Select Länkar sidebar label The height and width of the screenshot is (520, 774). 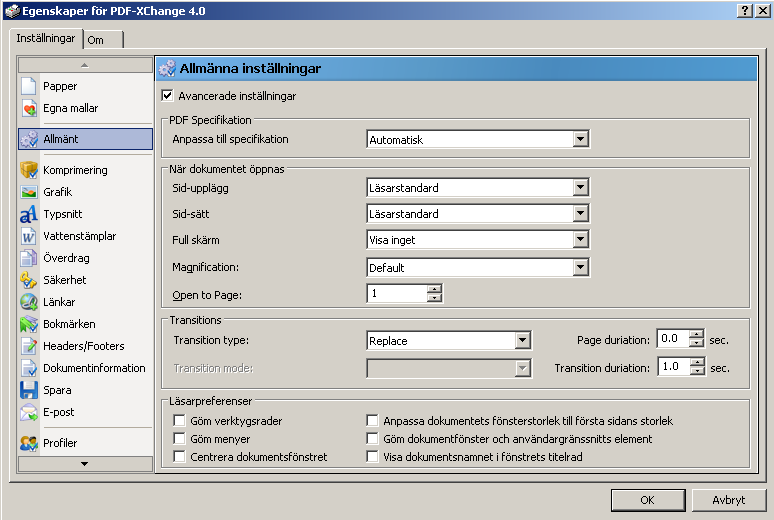point(59,302)
